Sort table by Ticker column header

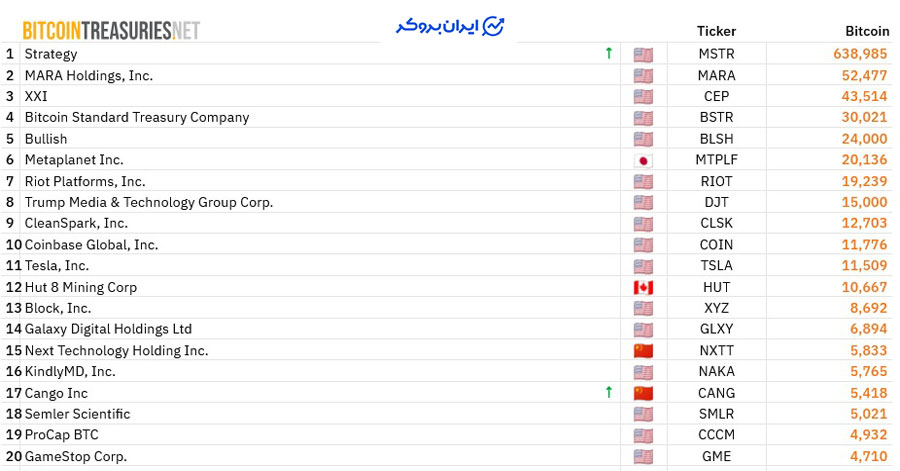(x=716, y=31)
